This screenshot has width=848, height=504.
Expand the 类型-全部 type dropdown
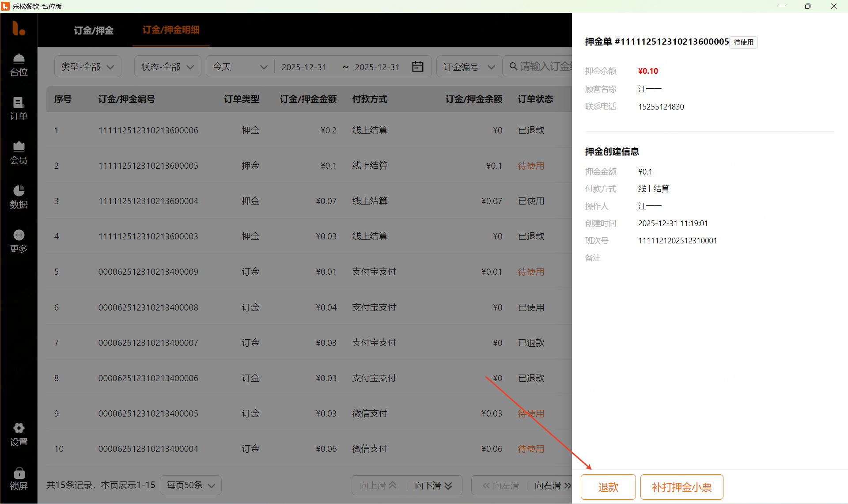click(x=87, y=67)
